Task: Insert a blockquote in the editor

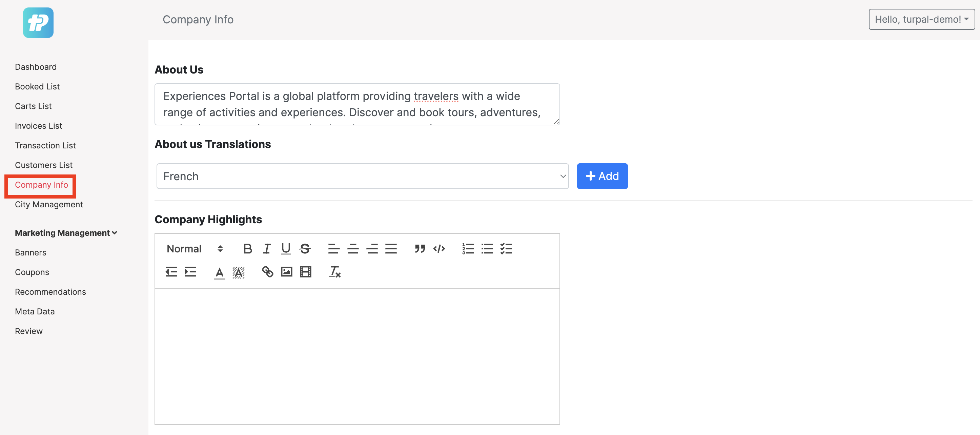Action: [420, 249]
